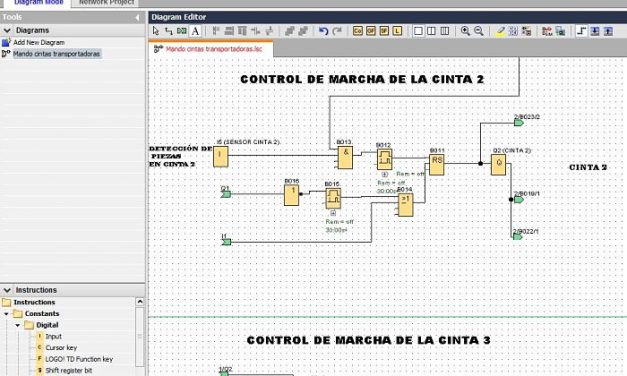Open the Special Functions (SF) block toolbar
The image size is (627, 376).
tap(384, 31)
